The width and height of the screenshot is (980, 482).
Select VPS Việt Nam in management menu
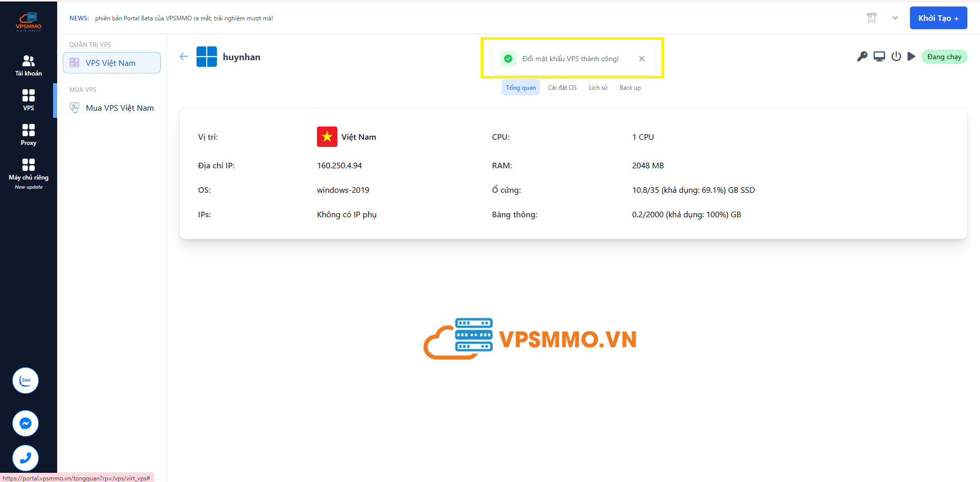[111, 63]
